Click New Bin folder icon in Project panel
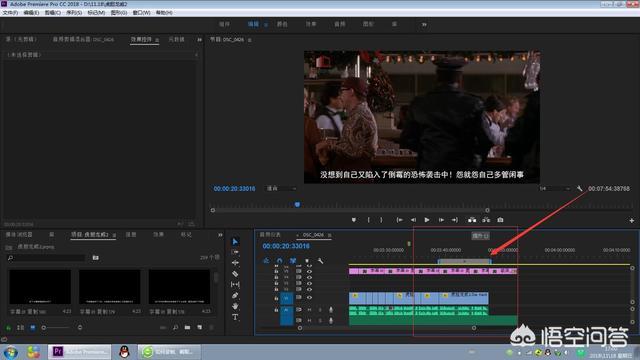This screenshot has width=640, height=360. pos(187,327)
